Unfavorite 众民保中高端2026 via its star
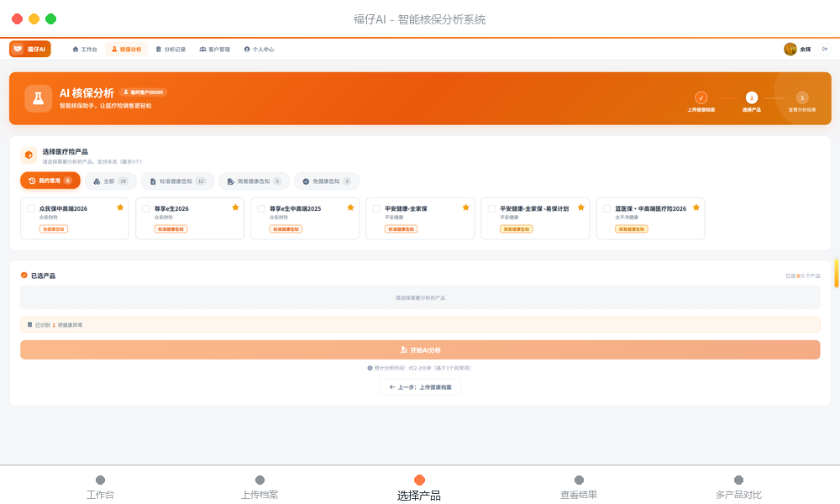 [120, 207]
